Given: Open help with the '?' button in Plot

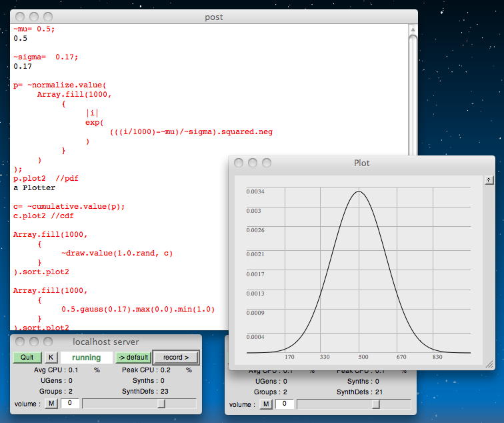Looking at the screenshot, I should (489, 180).
